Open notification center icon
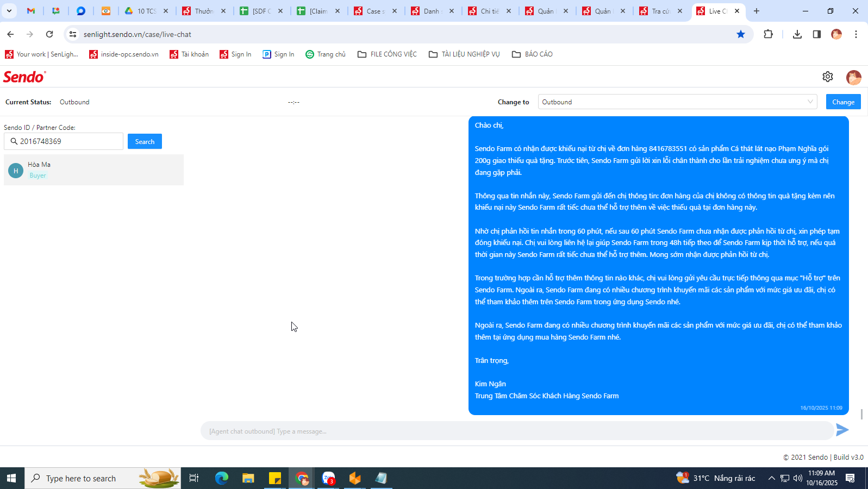Image resolution: width=868 pixels, height=489 pixels. pos(851,478)
